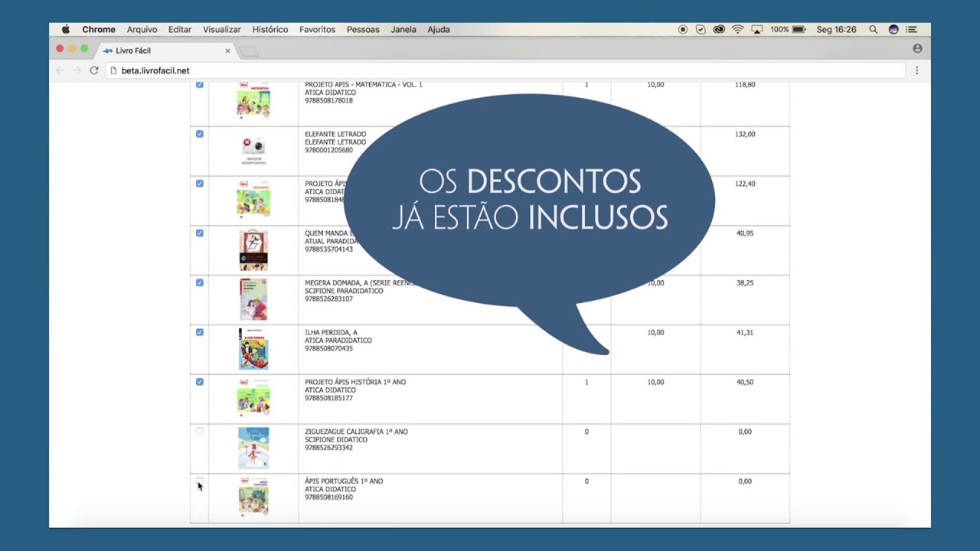The height and width of the screenshot is (551, 980).
Task: Open the Arquivo menu
Action: 142,30
